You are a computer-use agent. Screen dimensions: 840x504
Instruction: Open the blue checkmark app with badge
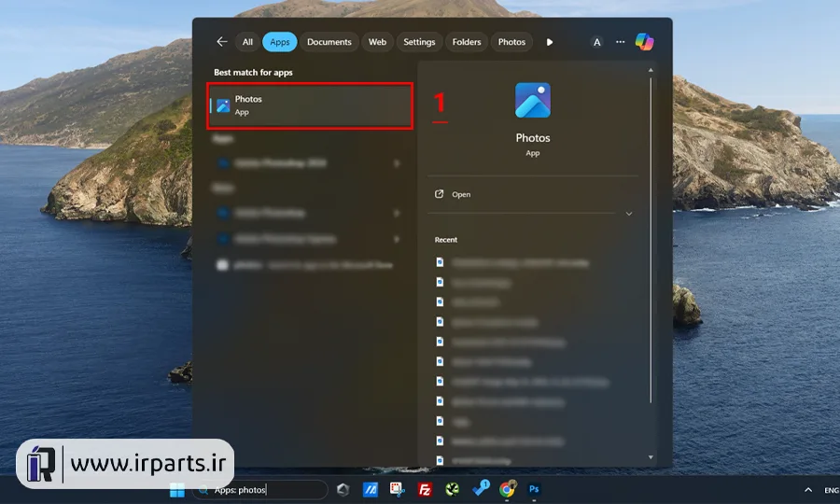(x=481, y=488)
